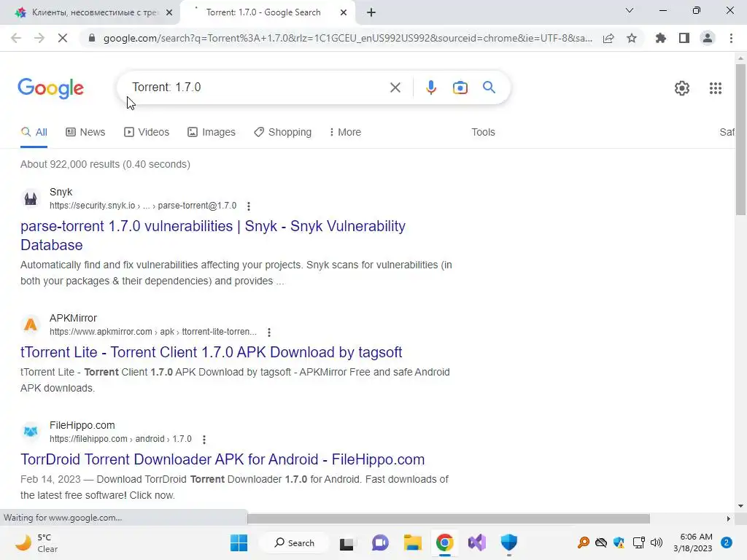Open Chrome profile avatar
The width and height of the screenshot is (747, 560).
[x=708, y=38]
